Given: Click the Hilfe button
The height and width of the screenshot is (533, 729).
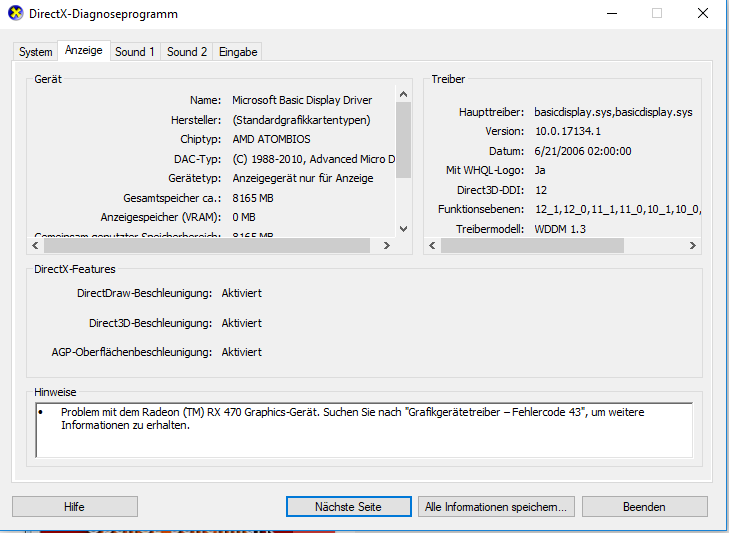Looking at the screenshot, I should click(75, 506).
